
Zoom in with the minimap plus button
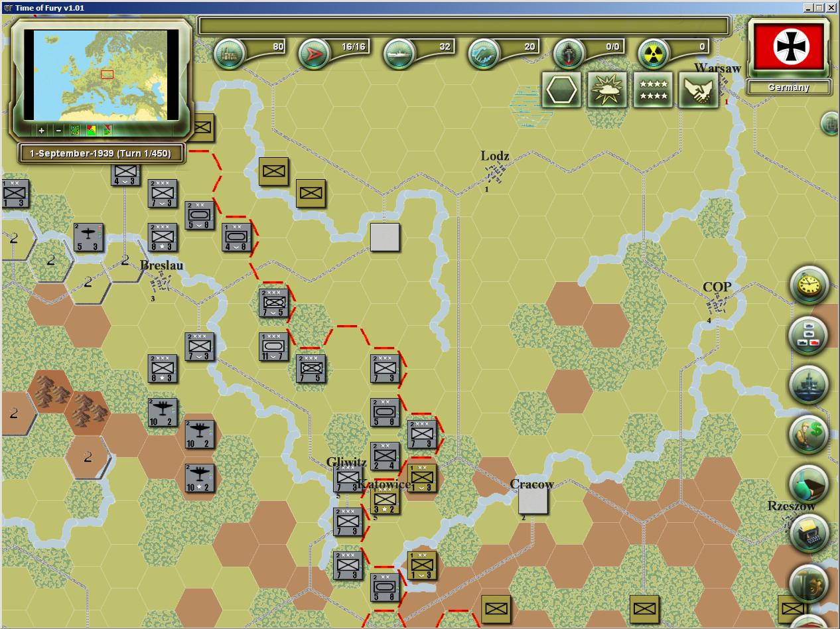41,130
